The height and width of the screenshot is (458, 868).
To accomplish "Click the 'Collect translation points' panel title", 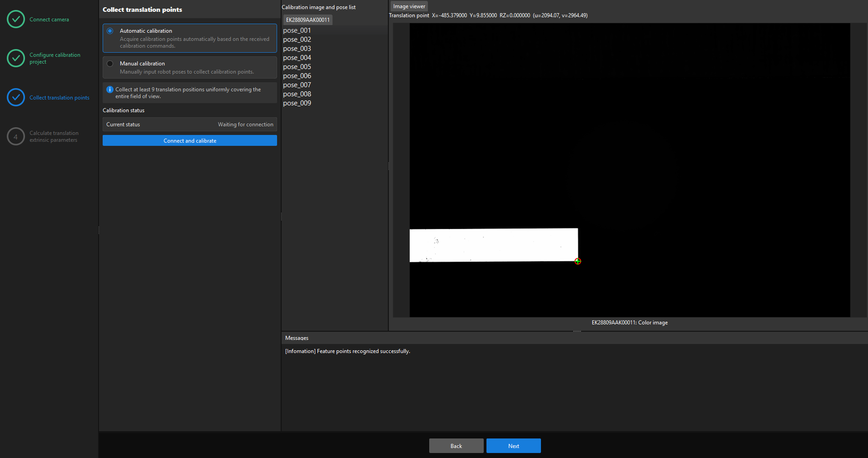I will [142, 10].
